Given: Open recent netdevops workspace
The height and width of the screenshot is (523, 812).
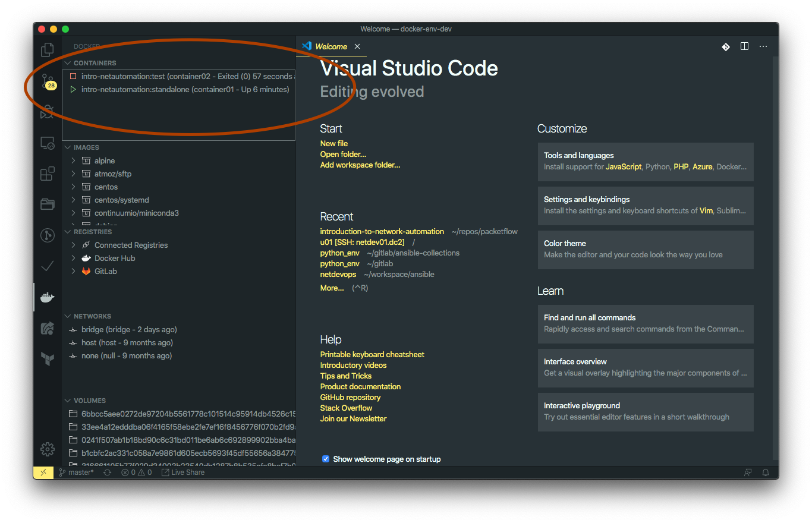Looking at the screenshot, I should [x=338, y=274].
